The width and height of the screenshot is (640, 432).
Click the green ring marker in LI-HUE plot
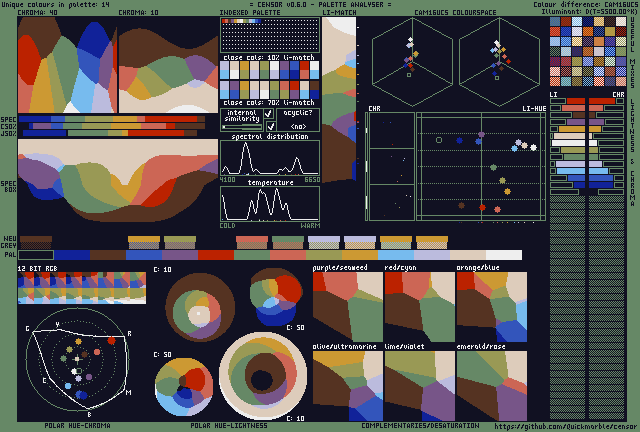(439, 140)
